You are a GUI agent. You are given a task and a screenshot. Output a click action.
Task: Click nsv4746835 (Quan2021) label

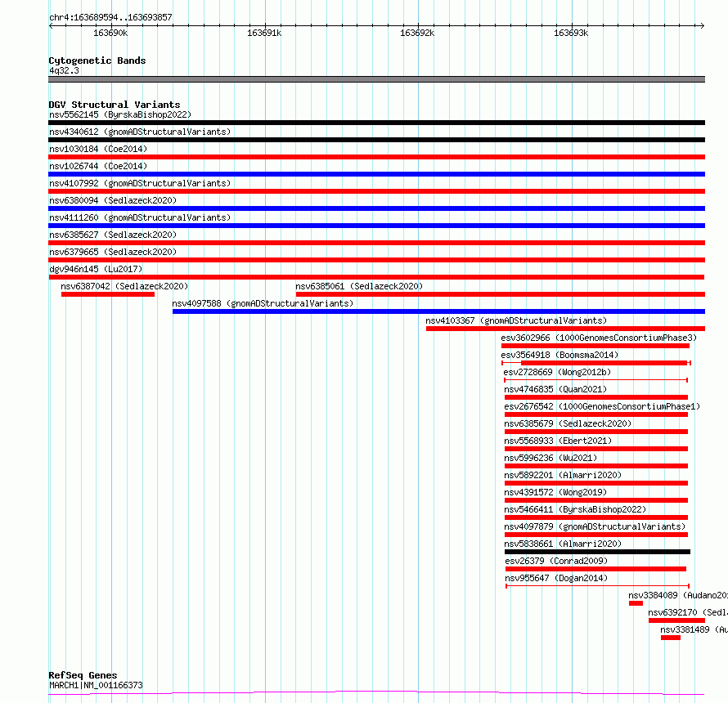coord(555,389)
